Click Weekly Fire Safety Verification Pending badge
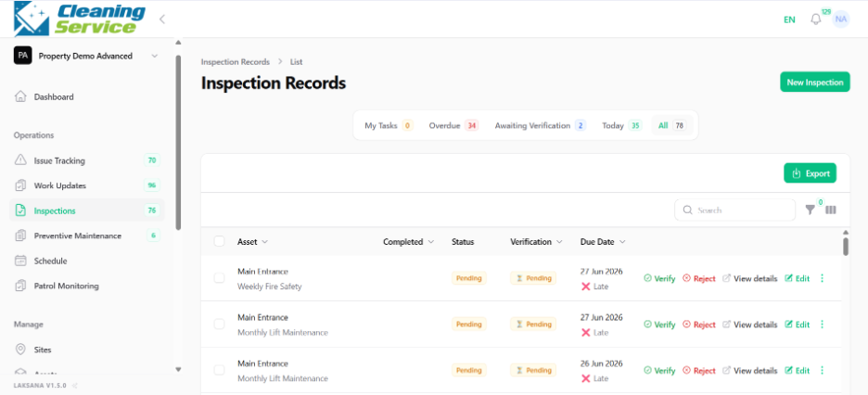This screenshot has height=395, width=868. [533, 278]
